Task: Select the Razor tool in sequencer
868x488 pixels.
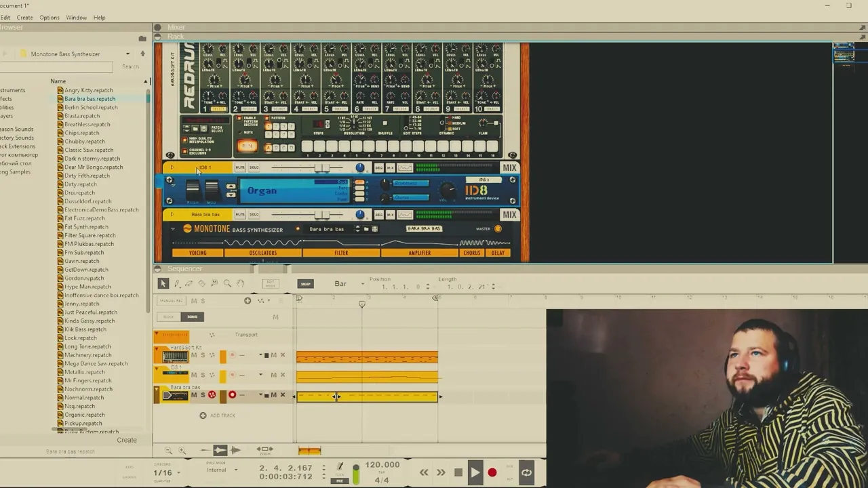Action: (202, 283)
